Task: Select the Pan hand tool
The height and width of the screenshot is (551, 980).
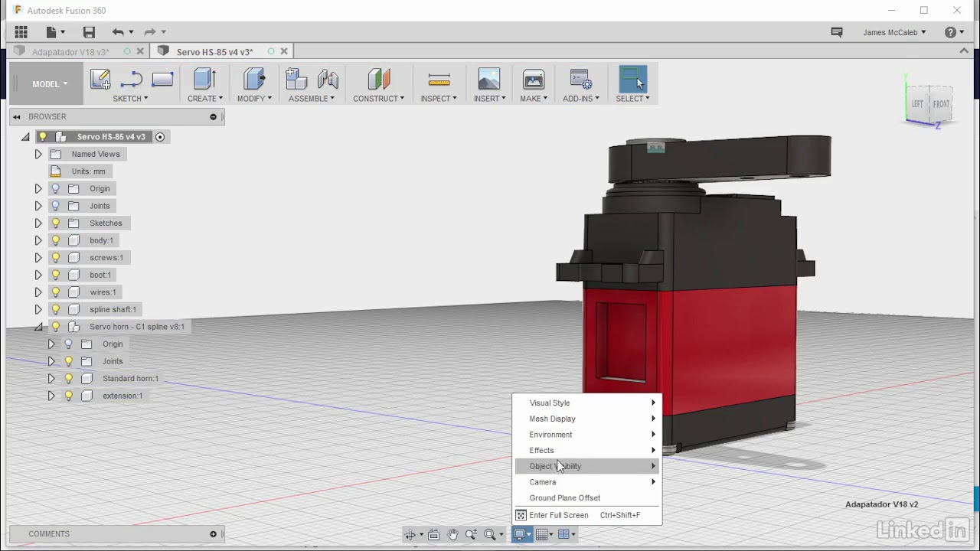Action: (452, 534)
